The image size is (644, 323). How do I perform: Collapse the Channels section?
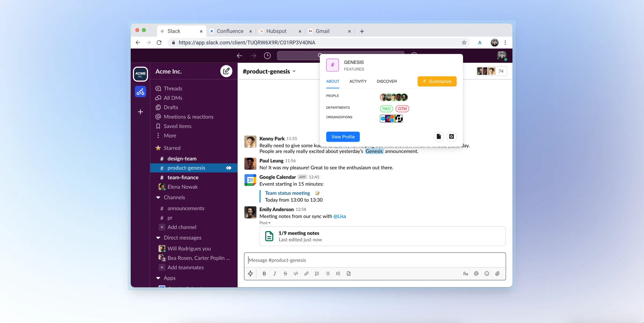(x=158, y=197)
